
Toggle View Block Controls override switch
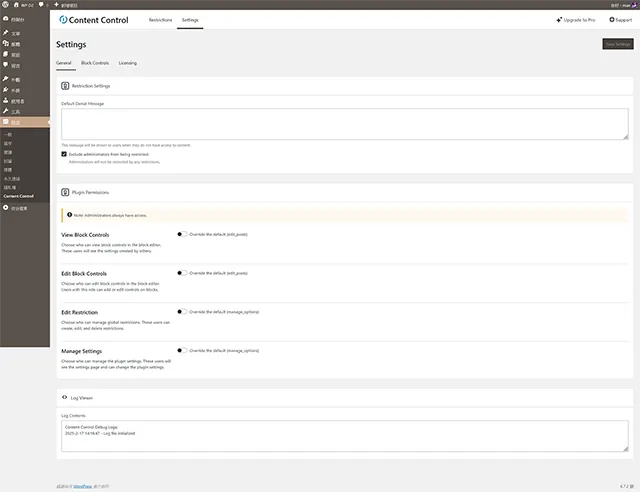pyautogui.click(x=182, y=234)
